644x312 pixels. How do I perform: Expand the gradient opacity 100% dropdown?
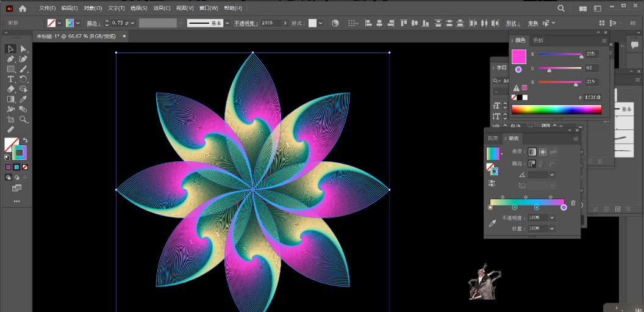552,217
